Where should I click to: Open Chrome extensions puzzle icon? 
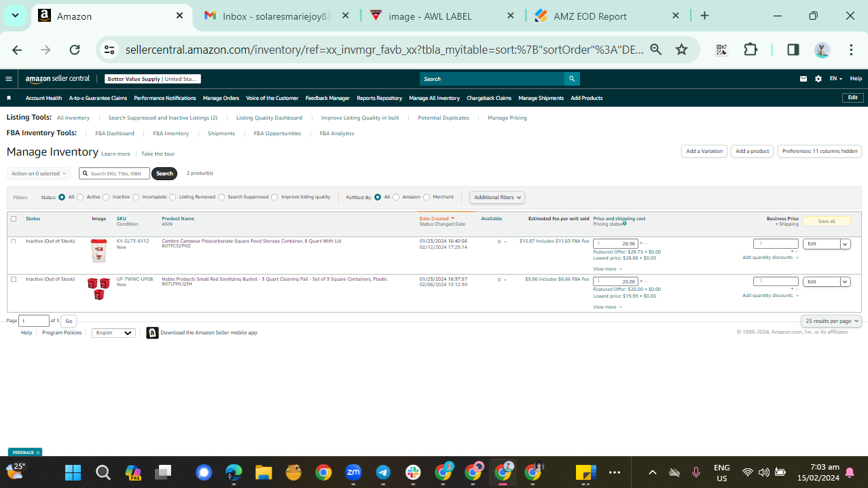pos(751,50)
